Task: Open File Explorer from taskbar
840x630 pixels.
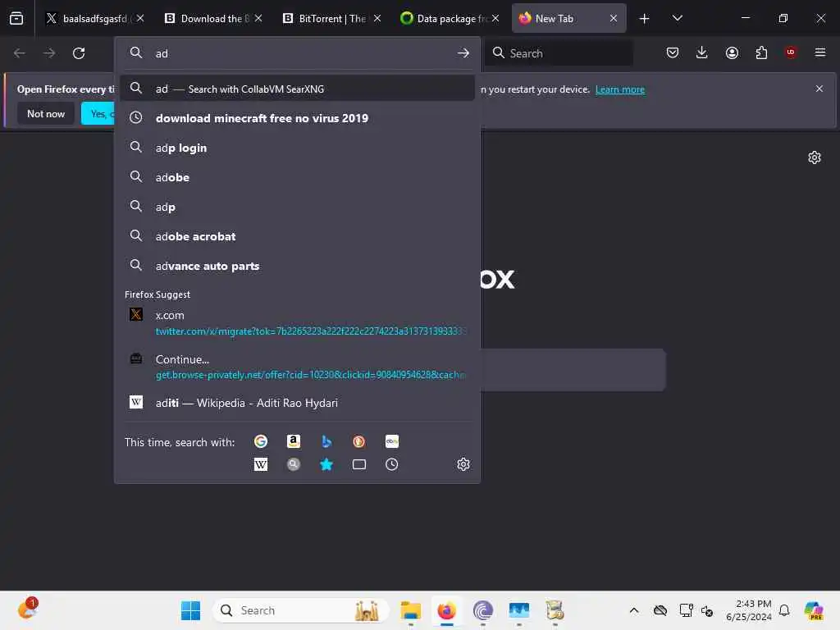Action: point(411,610)
